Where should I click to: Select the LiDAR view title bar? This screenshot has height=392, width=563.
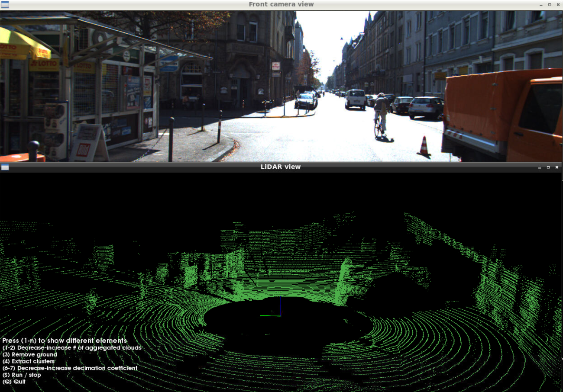click(x=281, y=167)
